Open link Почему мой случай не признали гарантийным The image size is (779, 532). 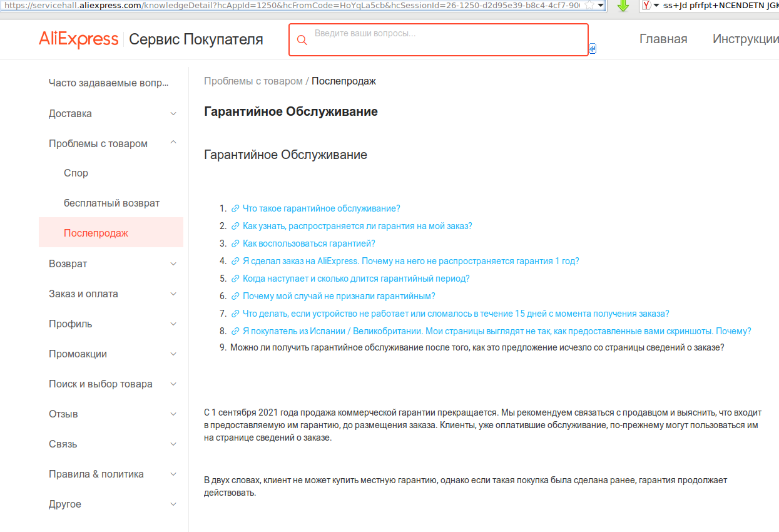pos(339,296)
